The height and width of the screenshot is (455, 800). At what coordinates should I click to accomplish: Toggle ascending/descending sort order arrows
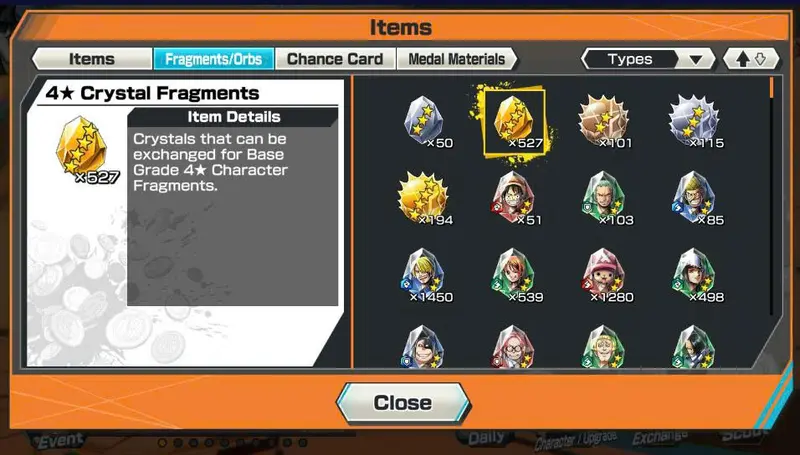pyautogui.click(x=752, y=59)
